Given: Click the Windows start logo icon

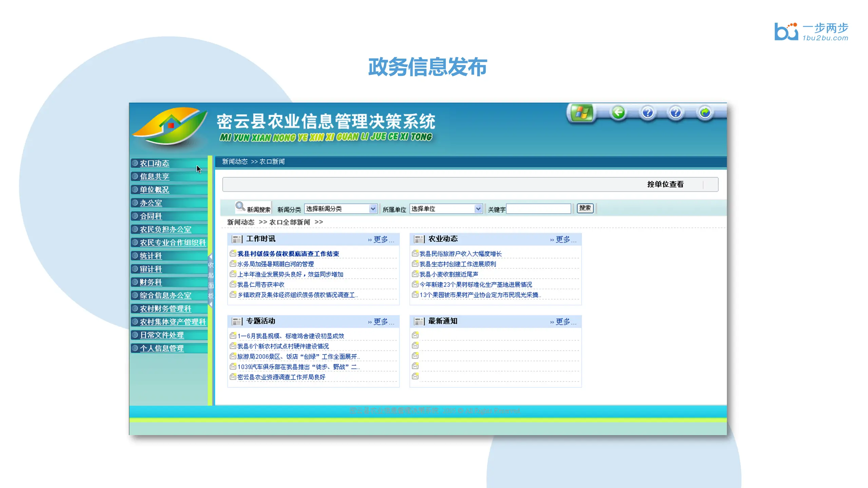Looking at the screenshot, I should coord(581,113).
